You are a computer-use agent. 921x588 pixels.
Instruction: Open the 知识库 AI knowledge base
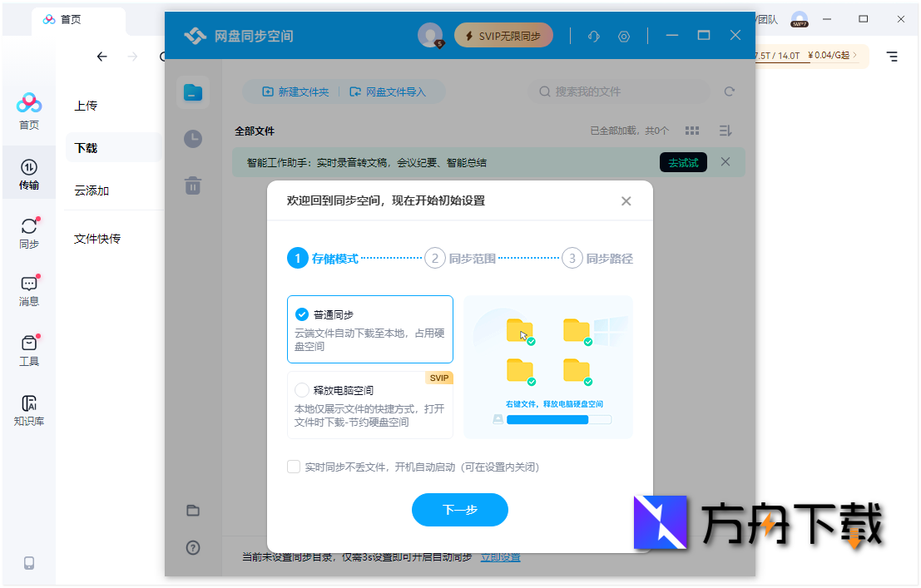pyautogui.click(x=29, y=409)
